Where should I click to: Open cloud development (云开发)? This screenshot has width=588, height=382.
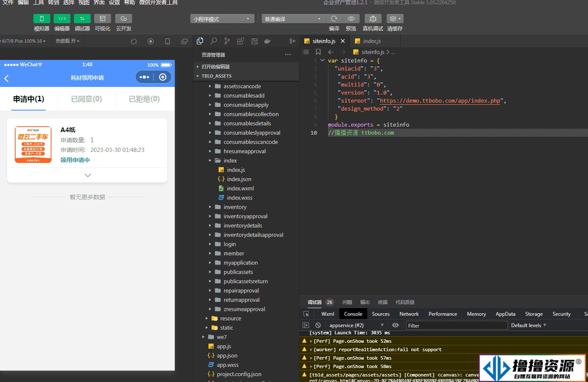click(123, 19)
